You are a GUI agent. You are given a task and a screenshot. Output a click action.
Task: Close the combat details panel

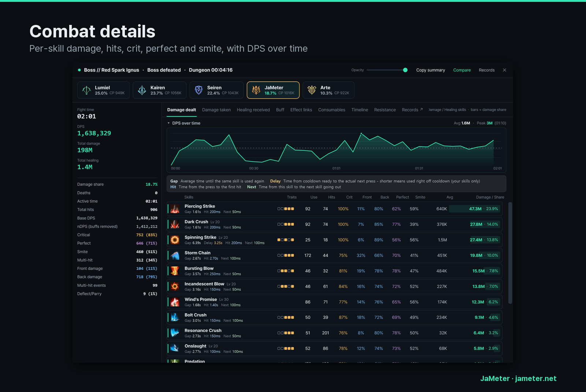pos(504,70)
